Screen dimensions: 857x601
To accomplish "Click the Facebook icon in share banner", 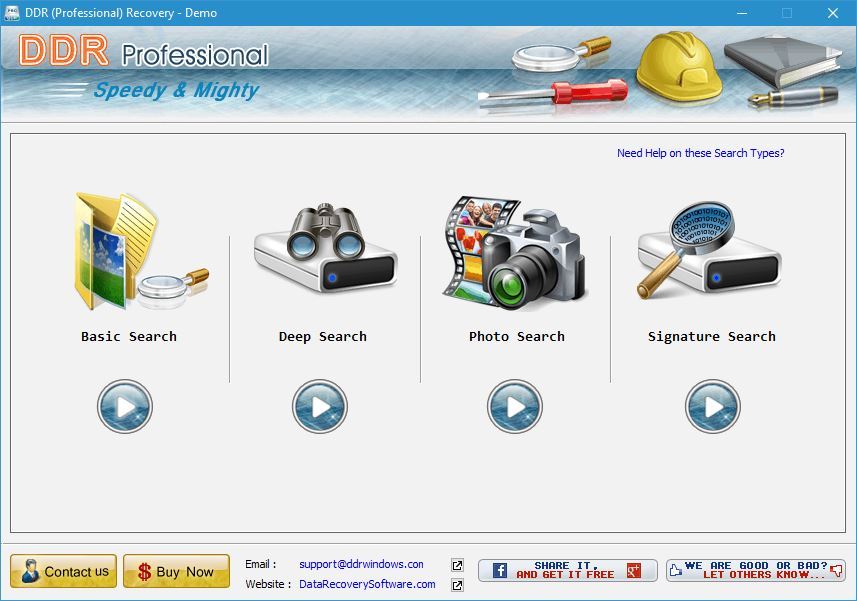I will pyautogui.click(x=500, y=570).
